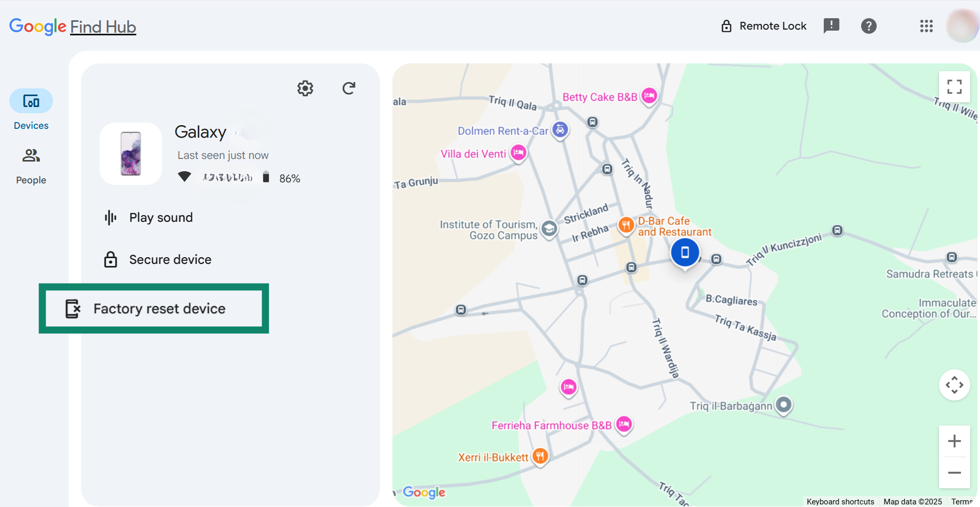This screenshot has height=507, width=980.
Task: Click the map pan control
Action: (955, 385)
